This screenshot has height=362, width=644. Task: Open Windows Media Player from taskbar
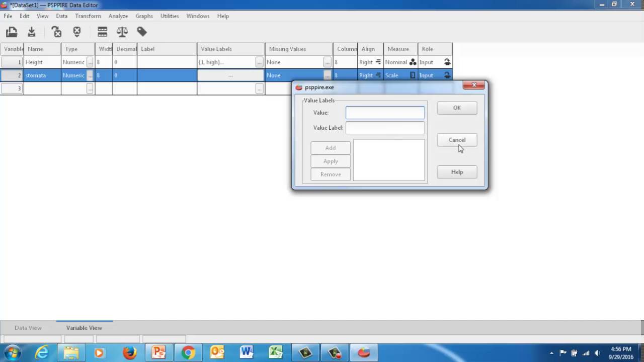[99, 353]
